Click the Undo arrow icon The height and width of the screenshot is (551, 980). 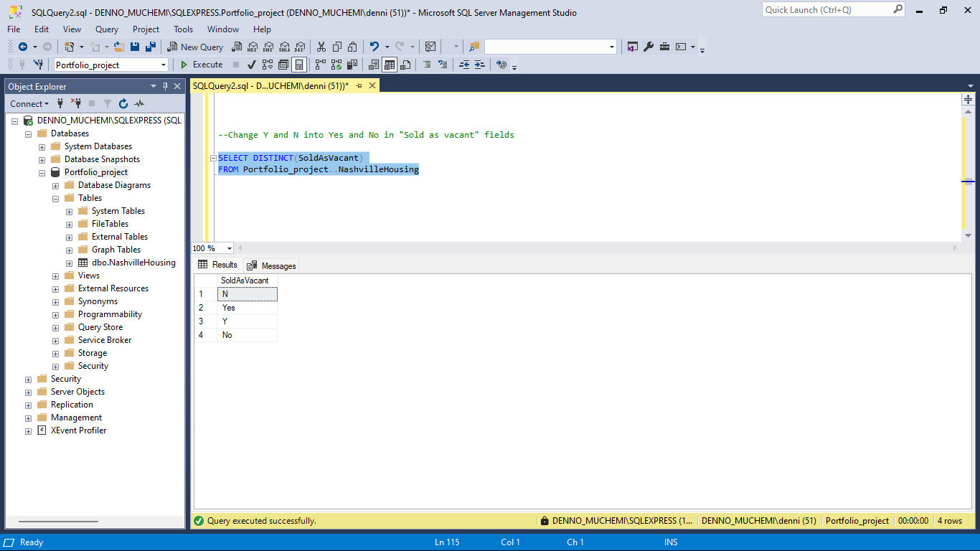tap(374, 47)
